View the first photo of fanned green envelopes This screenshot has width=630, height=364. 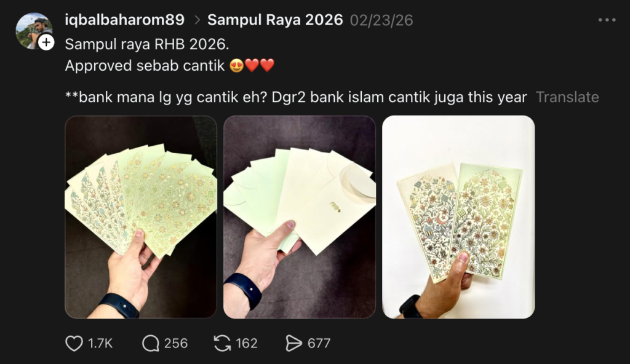(141, 217)
